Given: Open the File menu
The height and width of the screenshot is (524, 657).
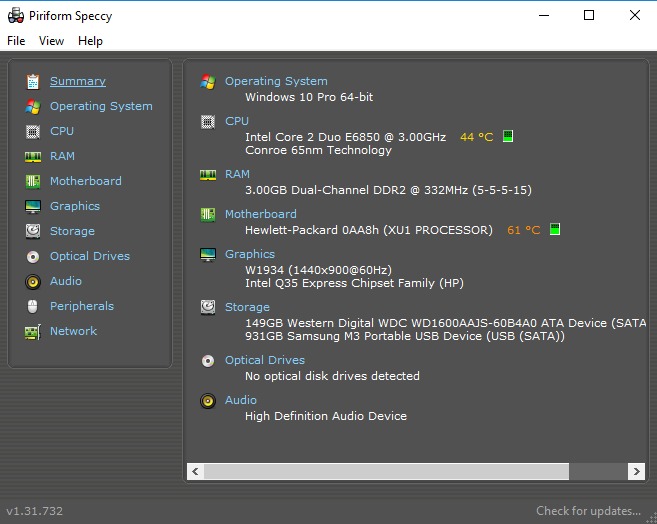Looking at the screenshot, I should pyautogui.click(x=16, y=41).
